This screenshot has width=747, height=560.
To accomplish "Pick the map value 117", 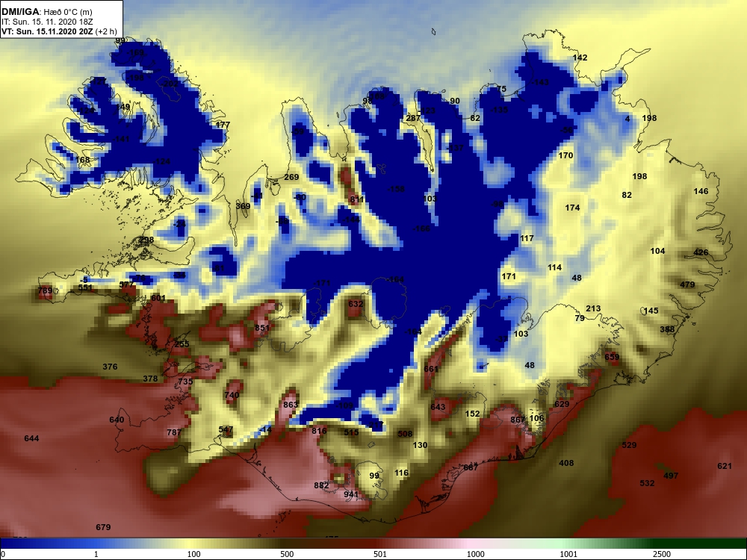I will pos(527,238).
